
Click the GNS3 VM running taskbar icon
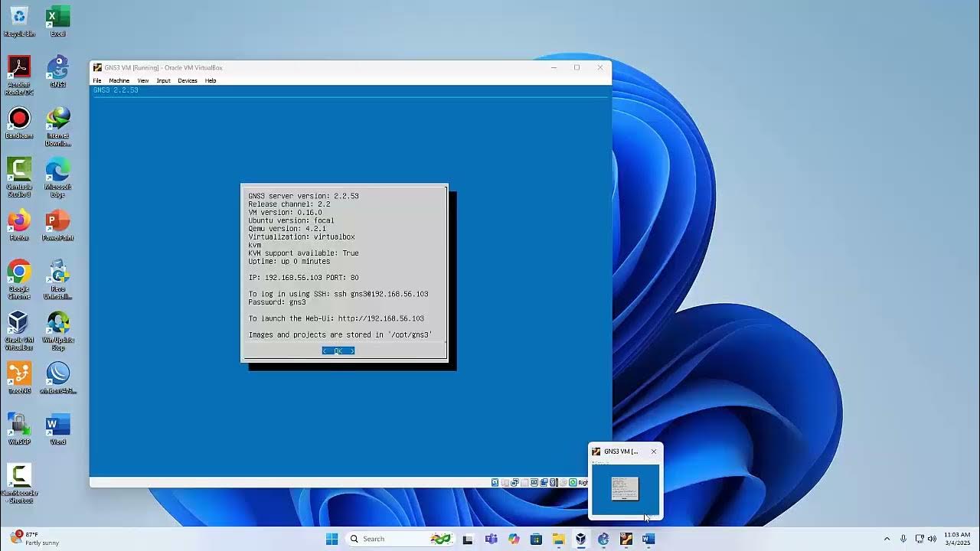(x=626, y=539)
